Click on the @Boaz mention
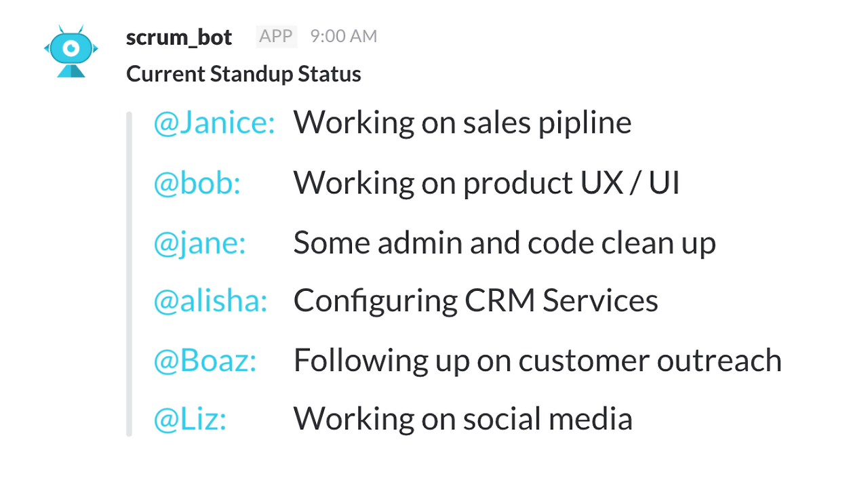868x497 pixels. [205, 360]
